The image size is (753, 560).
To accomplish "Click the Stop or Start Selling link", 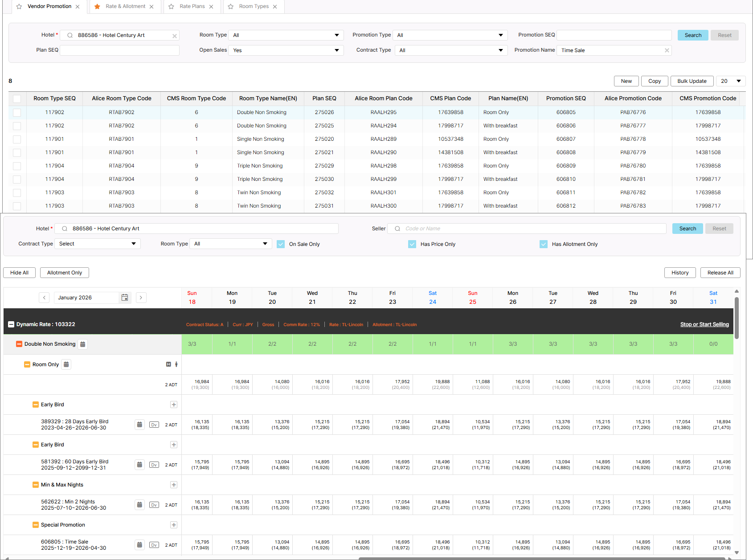I will pos(704,324).
